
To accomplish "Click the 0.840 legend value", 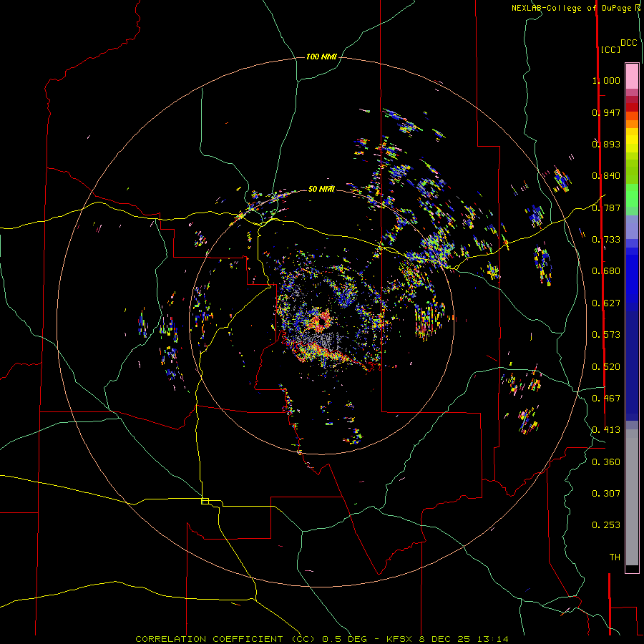I will click(x=606, y=176).
